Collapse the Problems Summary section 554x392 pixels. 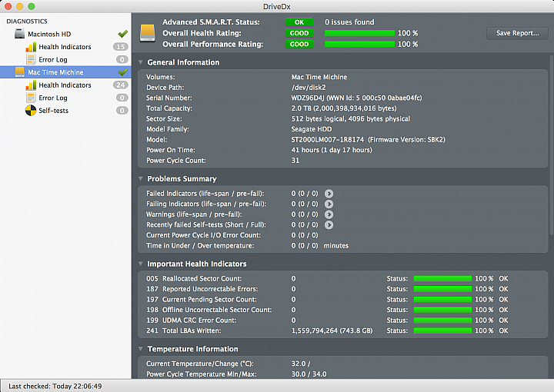point(141,178)
